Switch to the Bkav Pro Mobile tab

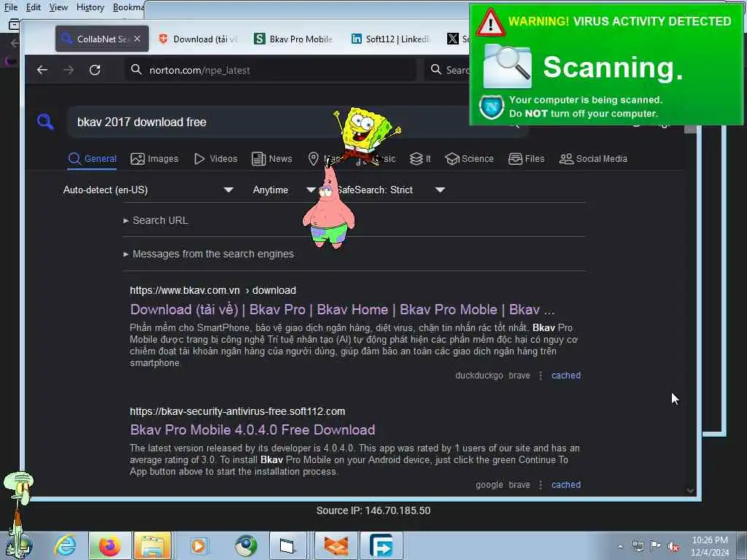tap(293, 39)
